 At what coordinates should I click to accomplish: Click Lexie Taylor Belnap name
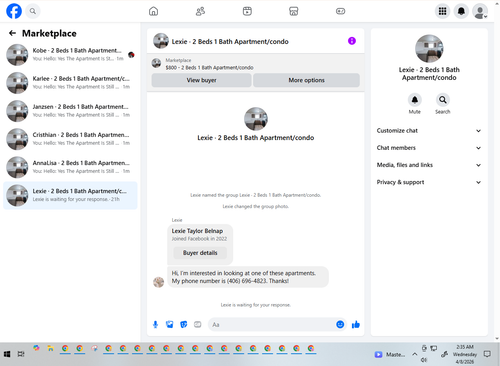tap(197, 231)
